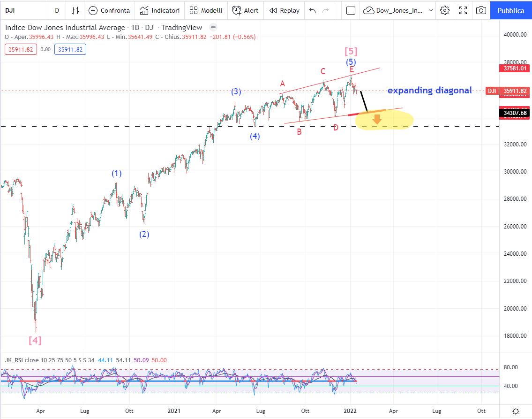Change the D daily timeframe interval

(57, 10)
